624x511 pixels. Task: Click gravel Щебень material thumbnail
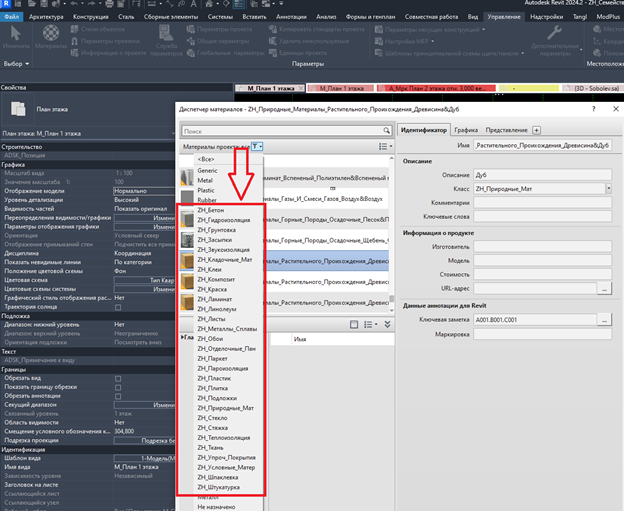point(187,240)
